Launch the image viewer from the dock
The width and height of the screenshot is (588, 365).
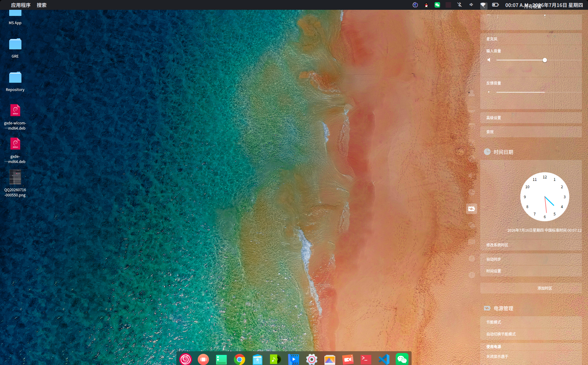point(330,359)
